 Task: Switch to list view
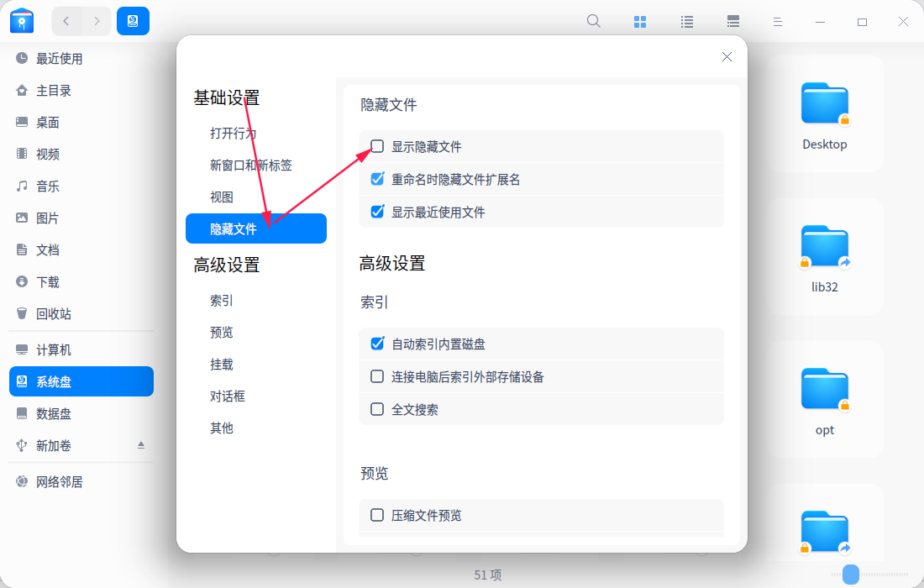pyautogui.click(x=686, y=22)
